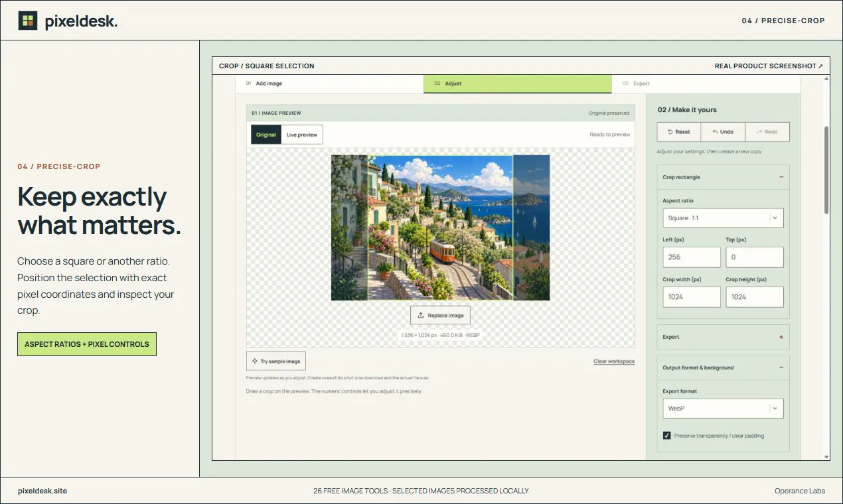Open the Aspect ratio dropdown

tap(723, 218)
